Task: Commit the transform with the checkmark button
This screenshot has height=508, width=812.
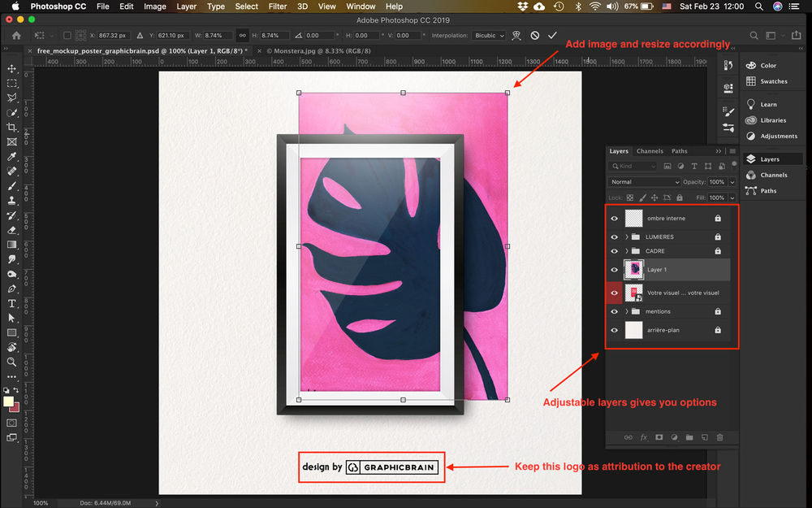Action: [x=553, y=35]
